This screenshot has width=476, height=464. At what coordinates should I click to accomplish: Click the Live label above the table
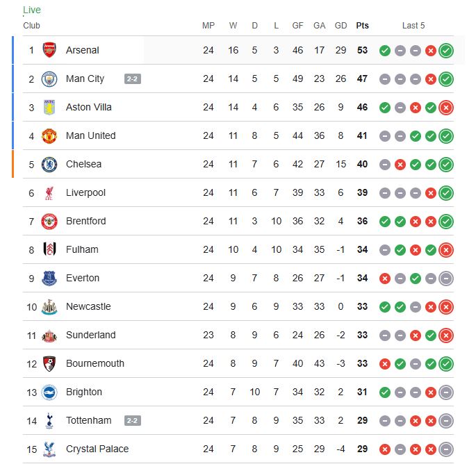(x=32, y=10)
